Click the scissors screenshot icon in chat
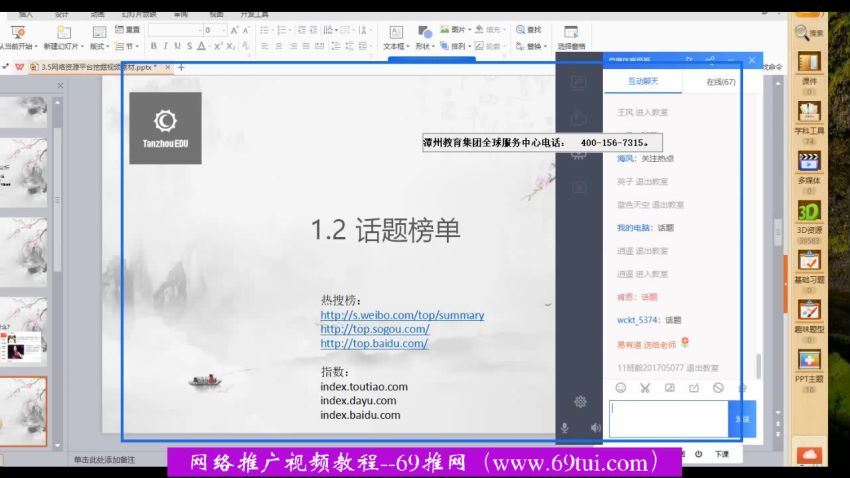 [x=645, y=387]
